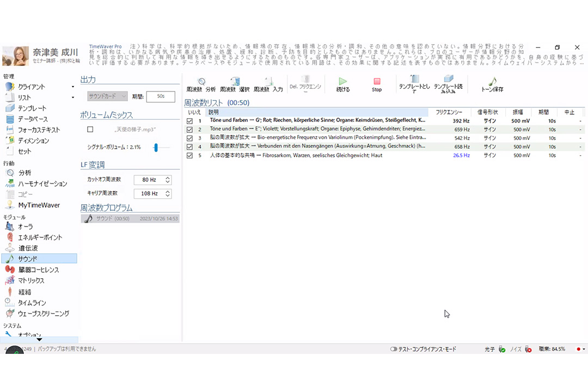Expand the クライアント submenu arrow
Screen dimensions: 588x392
pyautogui.click(x=73, y=87)
